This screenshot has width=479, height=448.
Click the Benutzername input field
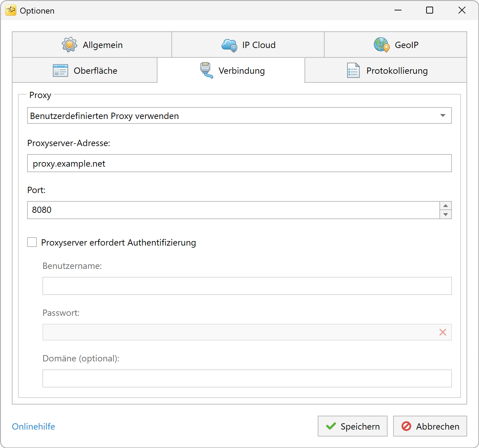pos(247,286)
